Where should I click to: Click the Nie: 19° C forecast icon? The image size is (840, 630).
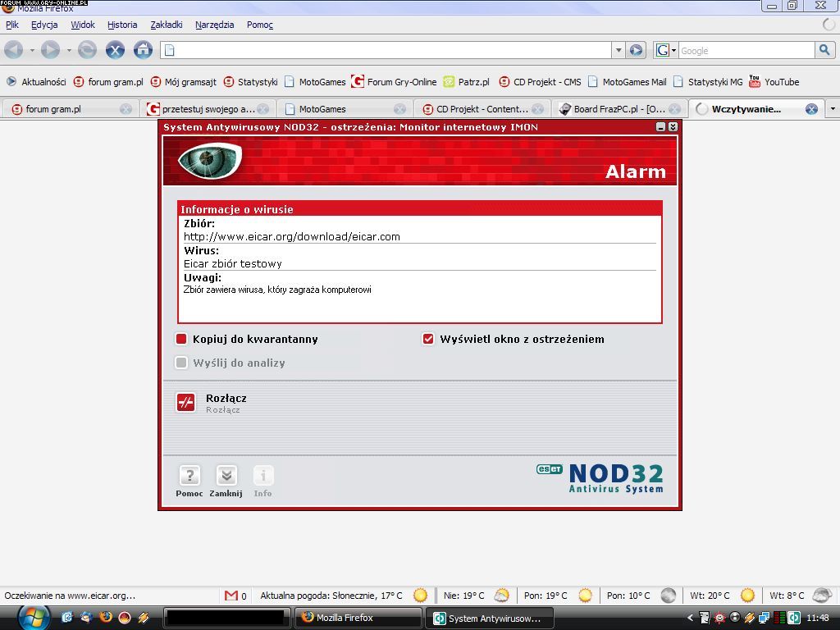tap(501, 596)
